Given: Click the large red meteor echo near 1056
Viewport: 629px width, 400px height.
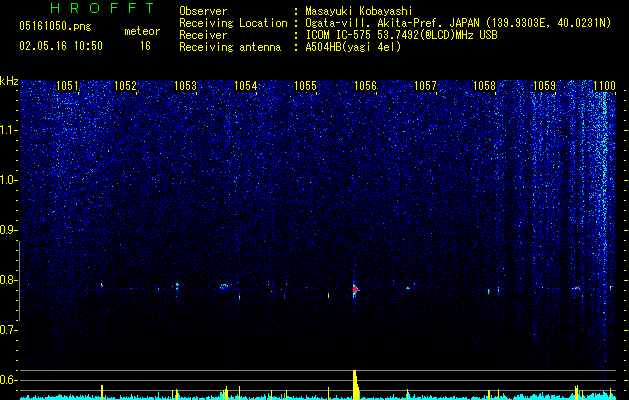Looking at the screenshot, I should [x=355, y=290].
